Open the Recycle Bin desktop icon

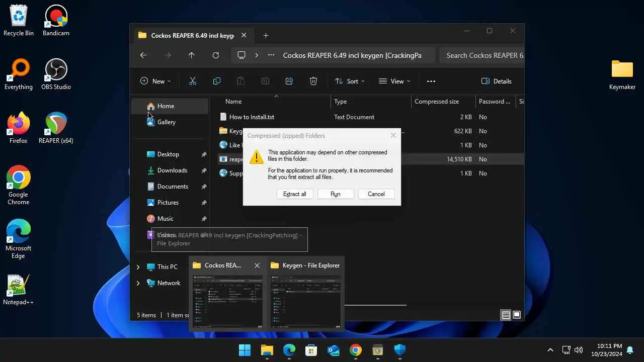(x=19, y=21)
